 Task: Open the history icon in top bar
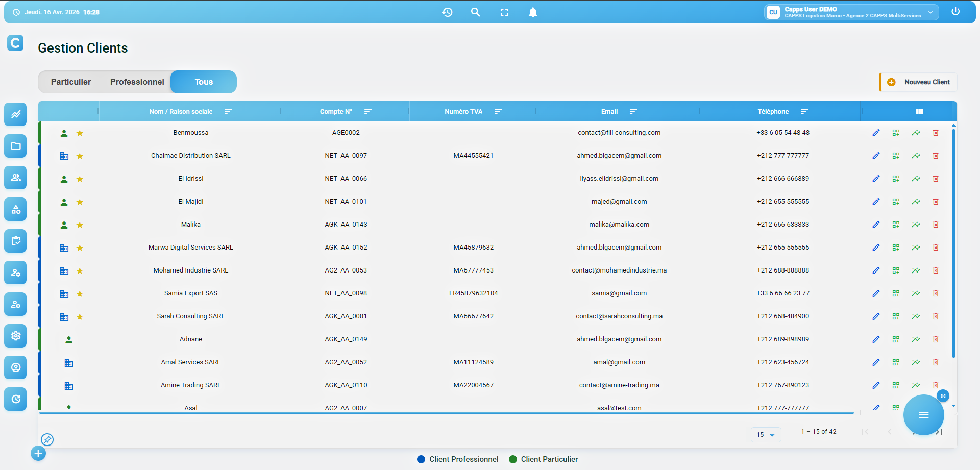[x=447, y=12]
